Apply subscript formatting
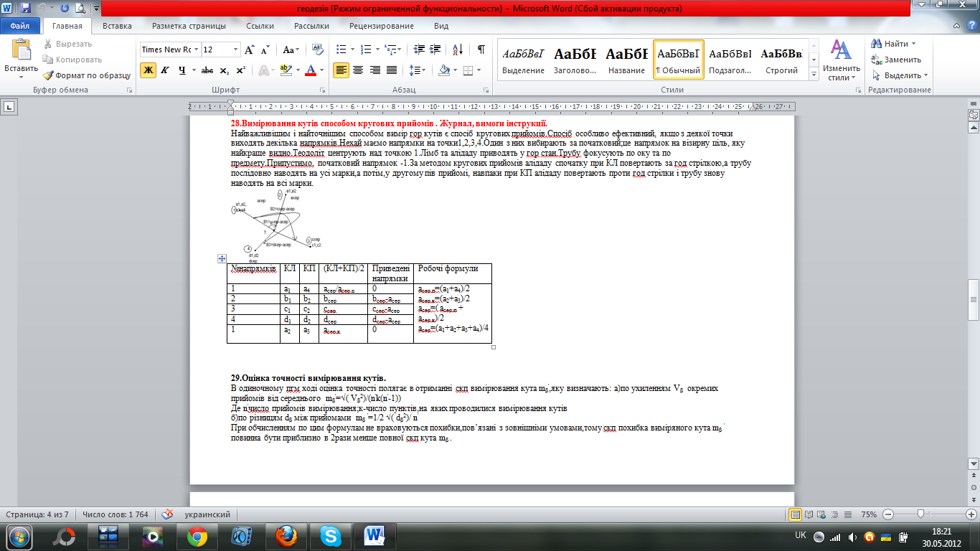 tap(225, 70)
